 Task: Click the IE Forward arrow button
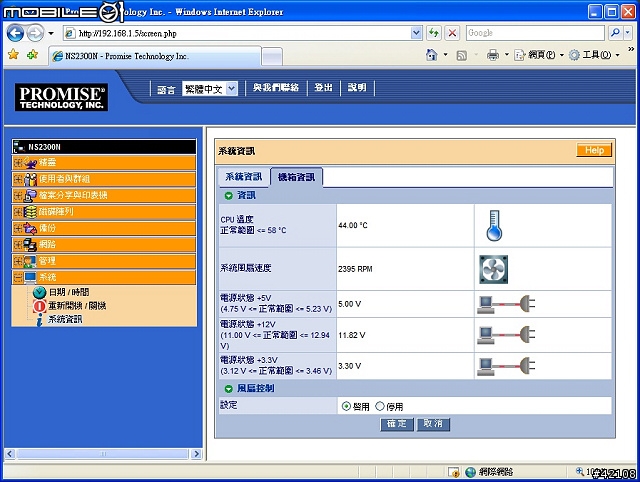pyautogui.click(x=35, y=33)
